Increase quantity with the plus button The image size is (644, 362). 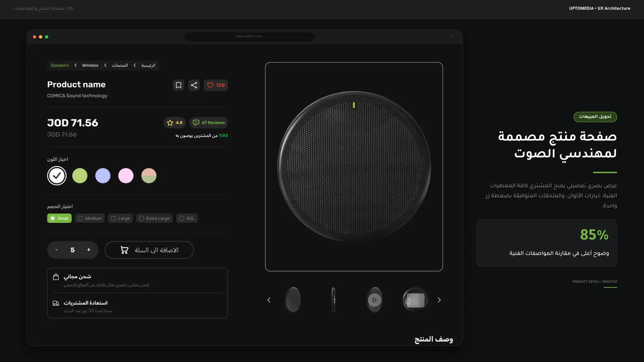coord(89,250)
